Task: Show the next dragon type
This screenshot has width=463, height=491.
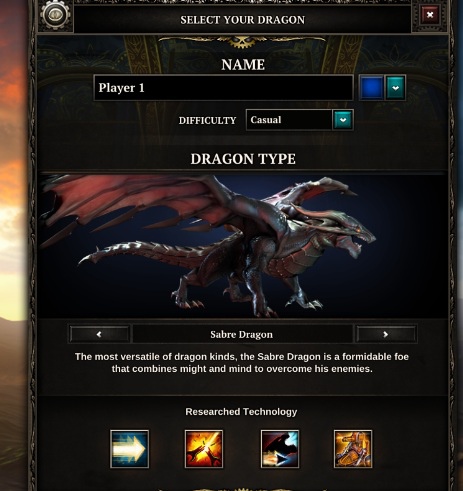Action: point(386,334)
